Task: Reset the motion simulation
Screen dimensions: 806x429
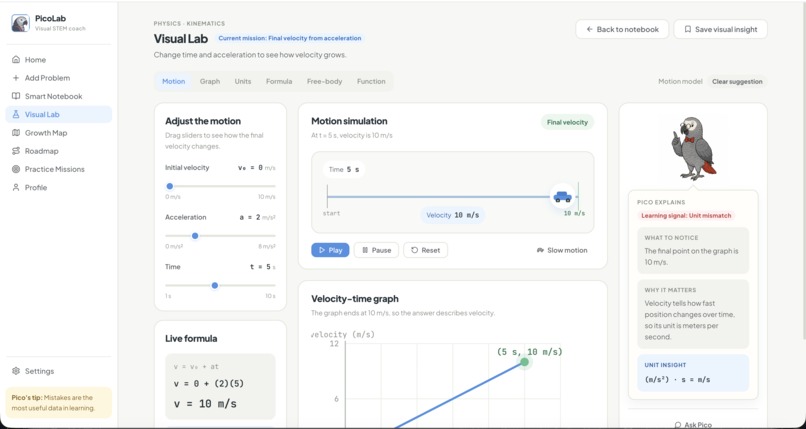Action: (x=425, y=250)
